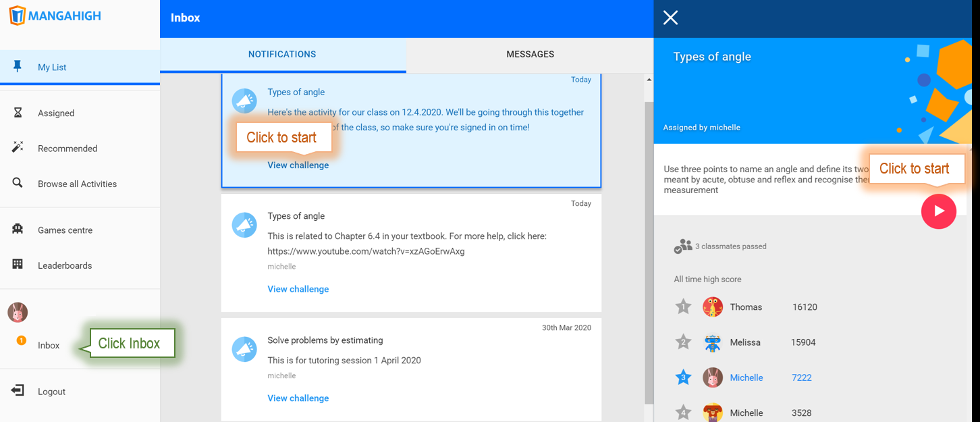The height and width of the screenshot is (422, 980).
Task: Click Types of angle panel heading
Action: coord(712,57)
